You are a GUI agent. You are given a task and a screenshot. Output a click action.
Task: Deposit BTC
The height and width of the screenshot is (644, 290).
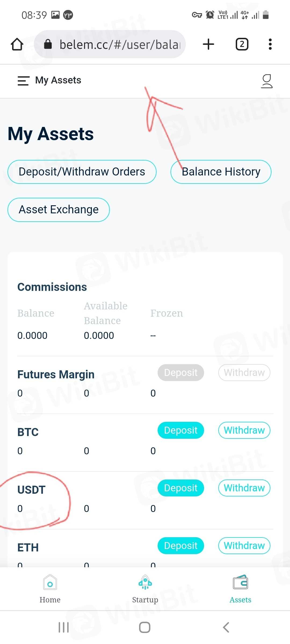pos(181,430)
